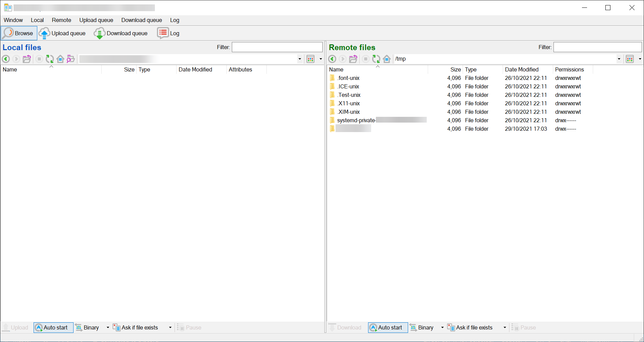Refresh the local files listing

pyautogui.click(x=50, y=59)
